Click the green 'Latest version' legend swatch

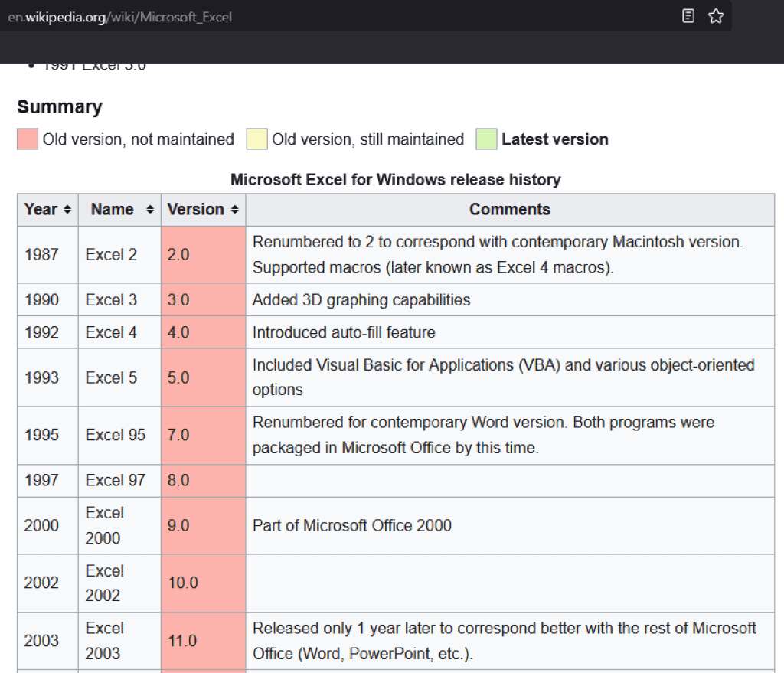pyautogui.click(x=487, y=139)
